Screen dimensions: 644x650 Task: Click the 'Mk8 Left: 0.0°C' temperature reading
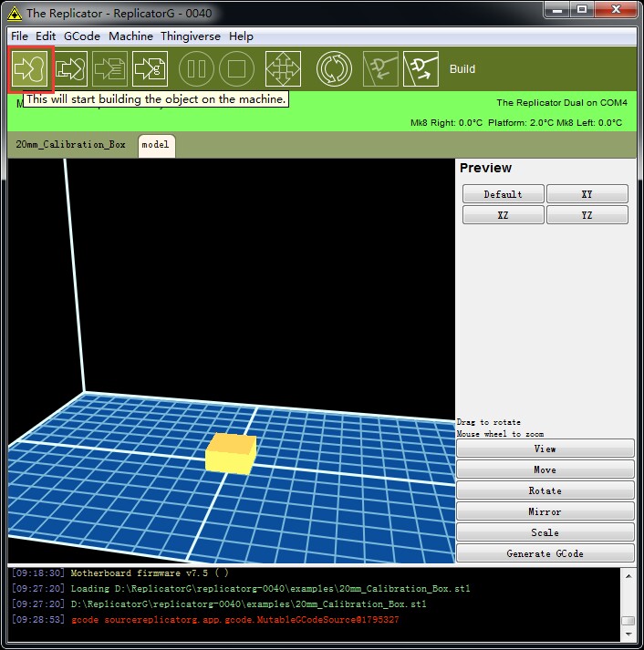click(x=589, y=123)
